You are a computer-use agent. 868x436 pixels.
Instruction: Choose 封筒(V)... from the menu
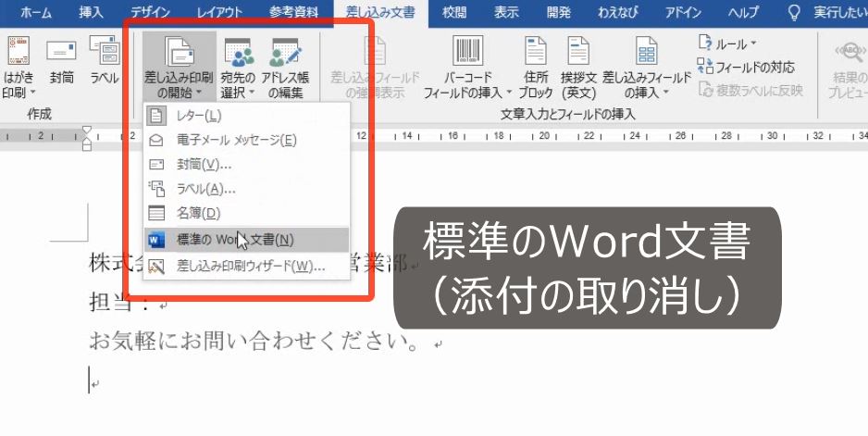[246, 165]
